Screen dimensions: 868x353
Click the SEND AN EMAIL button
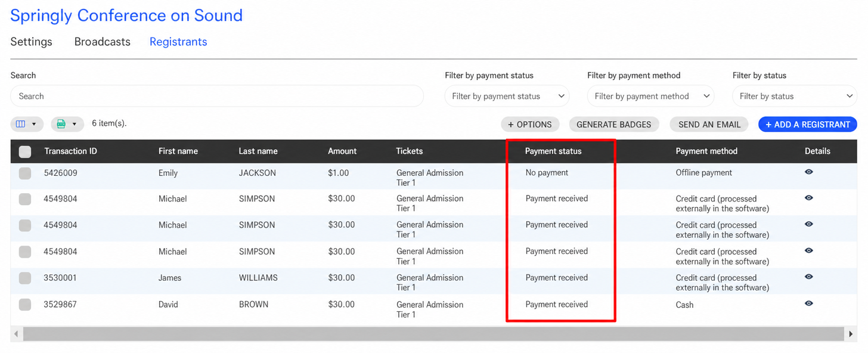pos(709,124)
